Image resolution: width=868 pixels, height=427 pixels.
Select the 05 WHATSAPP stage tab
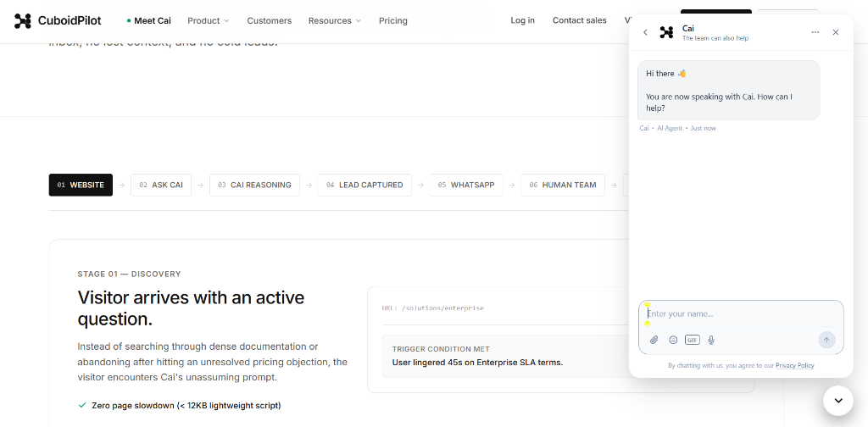tap(466, 186)
